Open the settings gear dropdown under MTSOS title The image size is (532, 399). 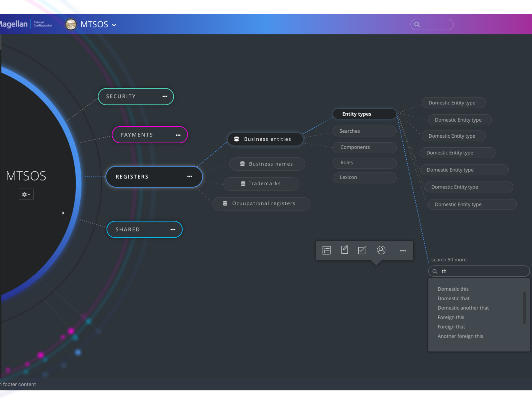(26, 194)
